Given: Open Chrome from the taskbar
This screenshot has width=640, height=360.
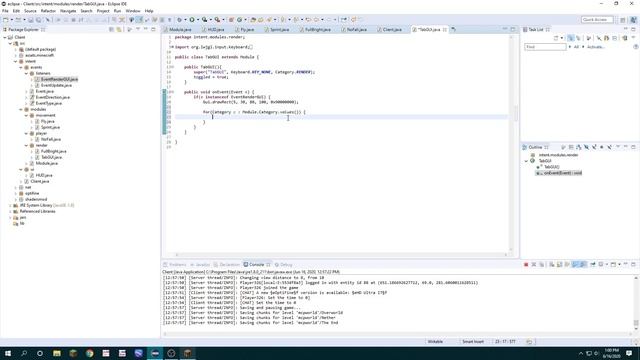Looking at the screenshot, I should pos(89,353).
